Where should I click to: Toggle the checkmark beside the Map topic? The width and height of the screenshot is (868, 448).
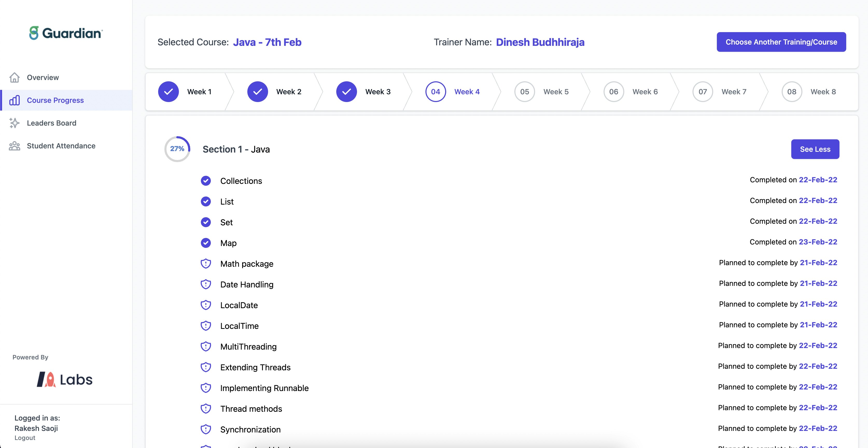[206, 243]
